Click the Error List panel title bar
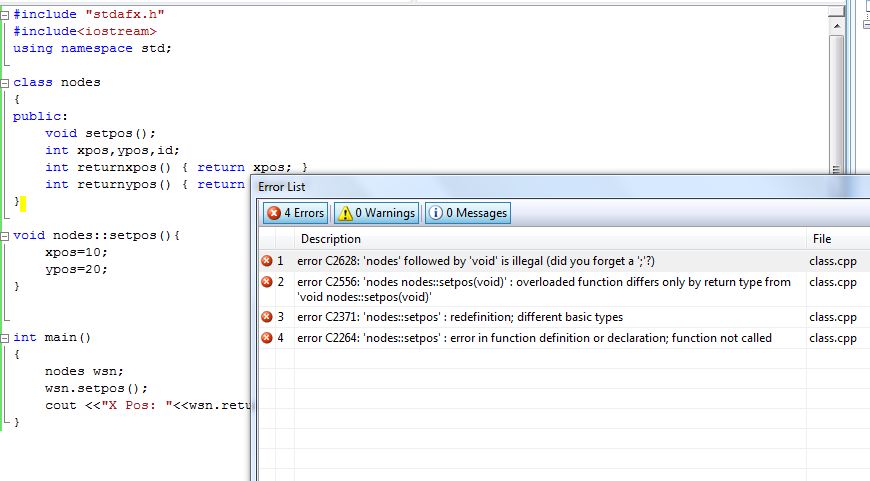The height and width of the screenshot is (481, 870). pyautogui.click(x=560, y=187)
